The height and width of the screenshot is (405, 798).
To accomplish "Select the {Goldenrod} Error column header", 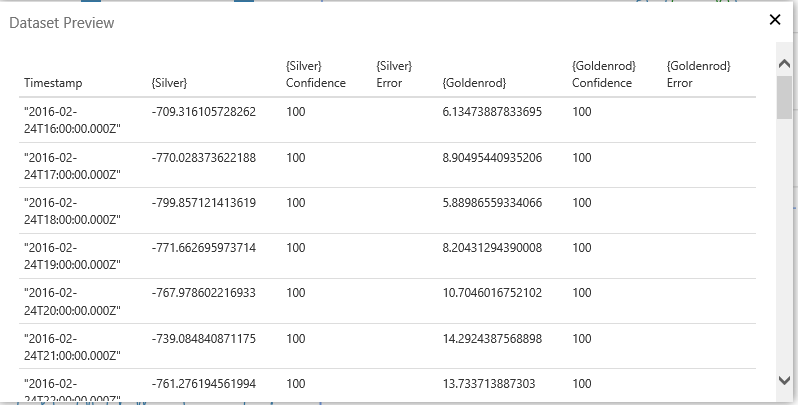I will [x=699, y=75].
